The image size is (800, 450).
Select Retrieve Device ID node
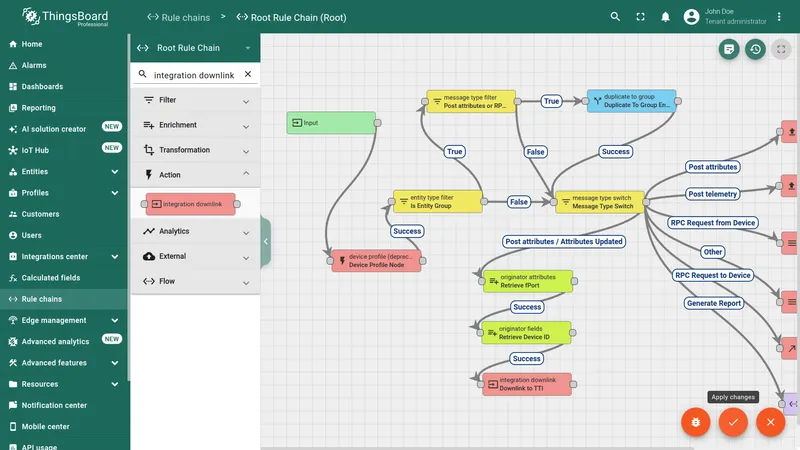point(527,333)
